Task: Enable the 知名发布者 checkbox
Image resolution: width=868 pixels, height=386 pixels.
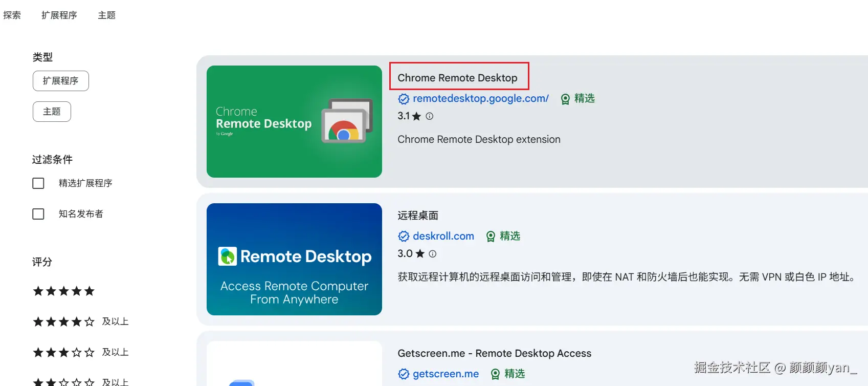Action: coord(38,214)
